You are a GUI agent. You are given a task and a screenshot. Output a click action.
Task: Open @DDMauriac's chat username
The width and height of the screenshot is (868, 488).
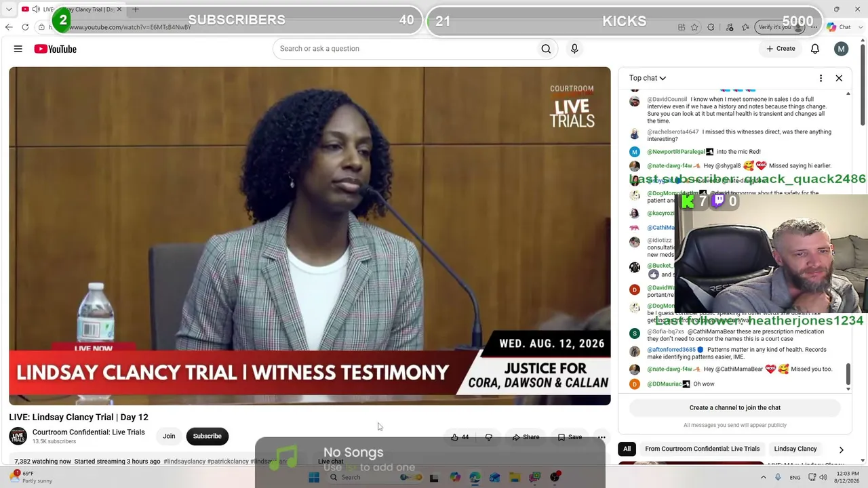point(665,384)
